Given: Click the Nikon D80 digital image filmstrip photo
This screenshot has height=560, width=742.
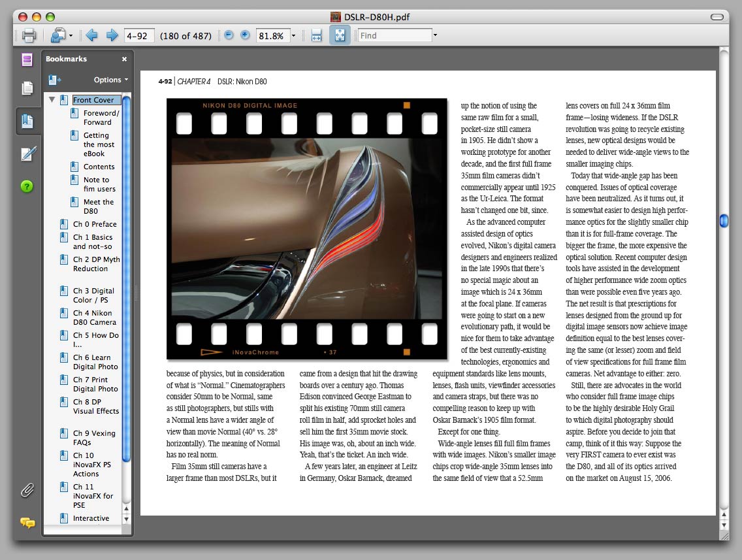Looking at the screenshot, I should (306, 229).
